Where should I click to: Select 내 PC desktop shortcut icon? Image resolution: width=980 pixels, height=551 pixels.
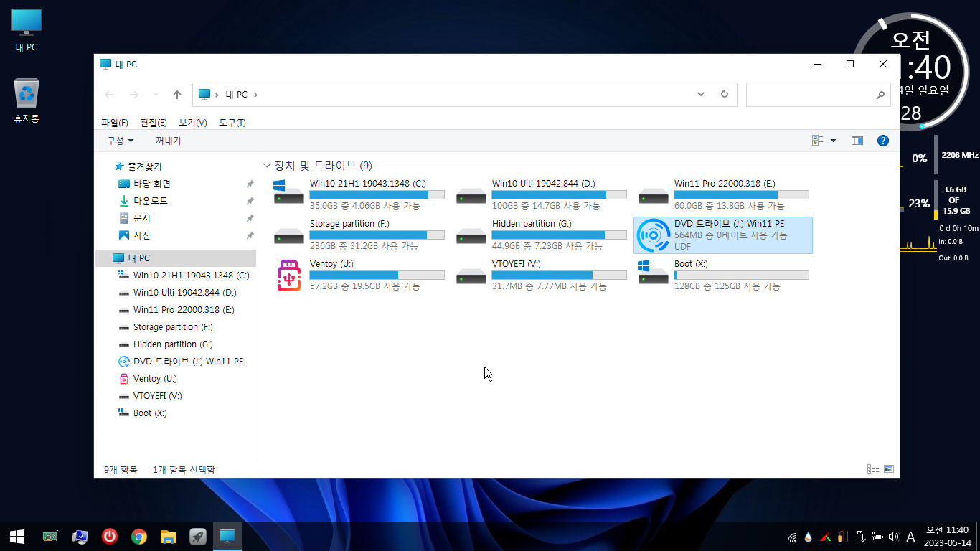(x=27, y=31)
